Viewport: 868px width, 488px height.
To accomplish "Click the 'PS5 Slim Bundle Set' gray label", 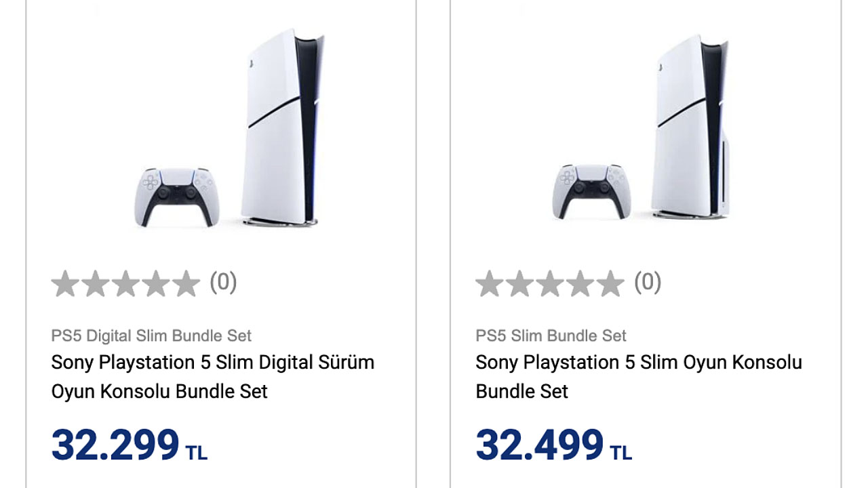I will click(551, 335).
